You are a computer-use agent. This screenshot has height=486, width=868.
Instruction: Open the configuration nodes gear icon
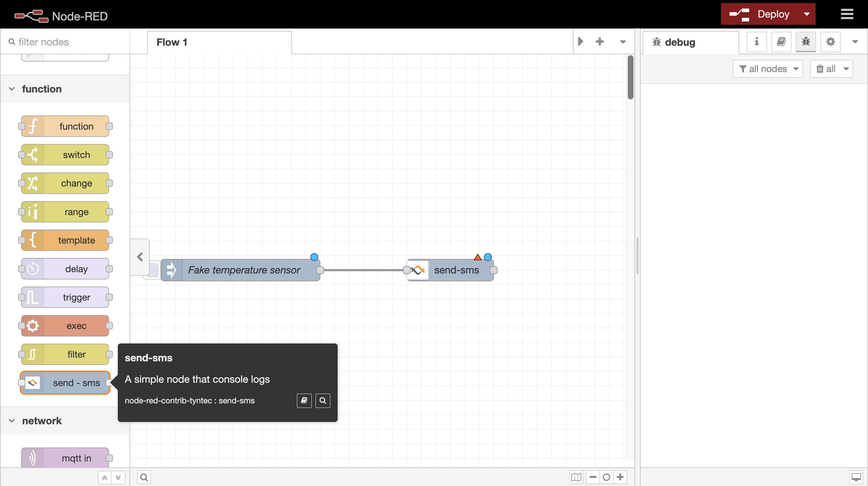(x=830, y=42)
